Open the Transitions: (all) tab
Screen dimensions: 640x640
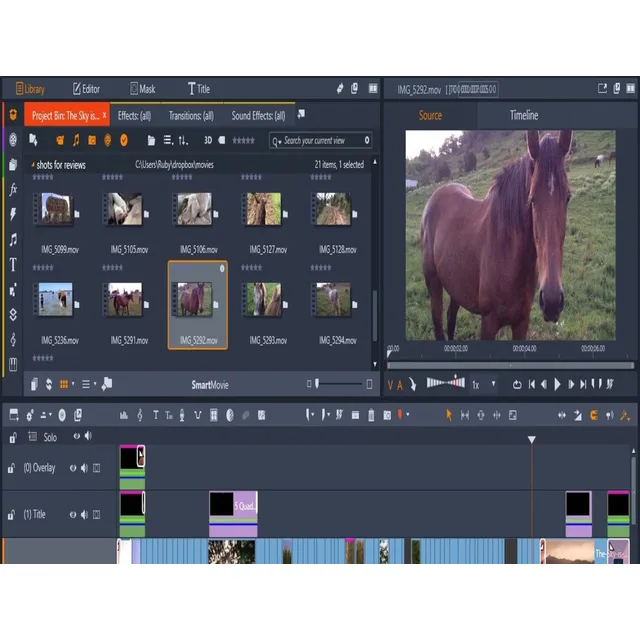(191, 116)
